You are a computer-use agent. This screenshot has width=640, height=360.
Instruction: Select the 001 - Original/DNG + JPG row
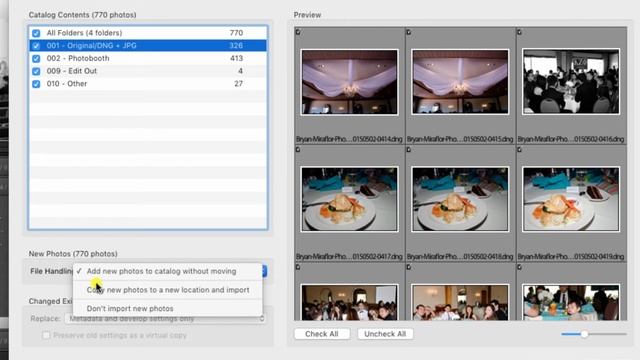(148, 46)
